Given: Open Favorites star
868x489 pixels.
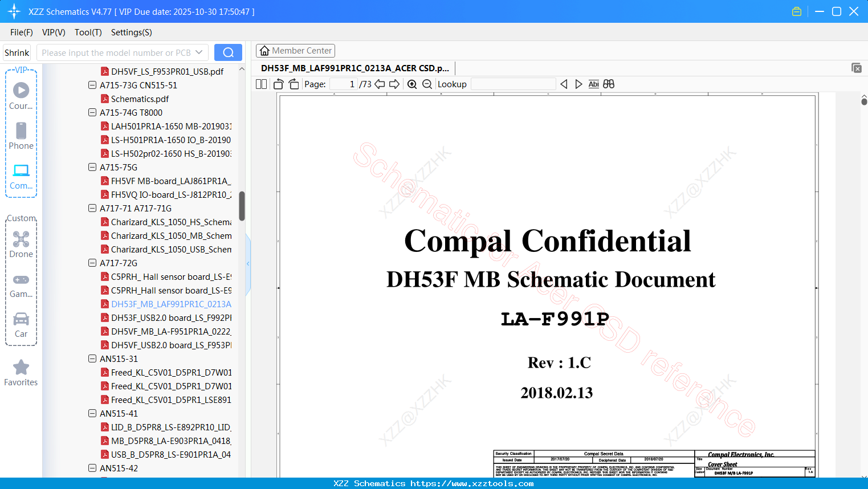Looking at the screenshot, I should tap(21, 373).
